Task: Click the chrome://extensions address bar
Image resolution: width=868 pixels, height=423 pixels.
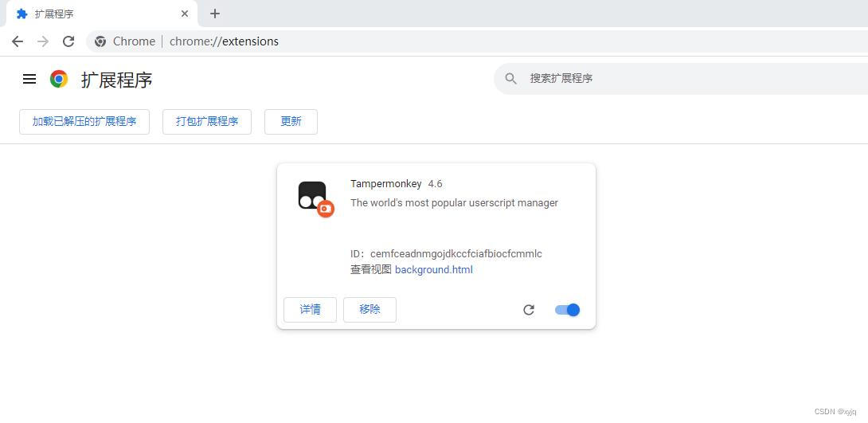Action: point(476,41)
